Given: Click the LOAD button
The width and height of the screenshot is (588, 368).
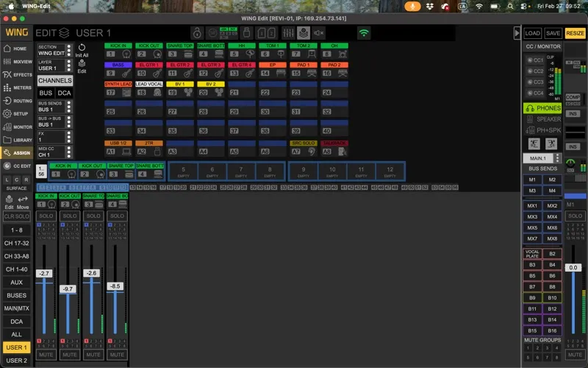Looking at the screenshot, I should (532, 33).
